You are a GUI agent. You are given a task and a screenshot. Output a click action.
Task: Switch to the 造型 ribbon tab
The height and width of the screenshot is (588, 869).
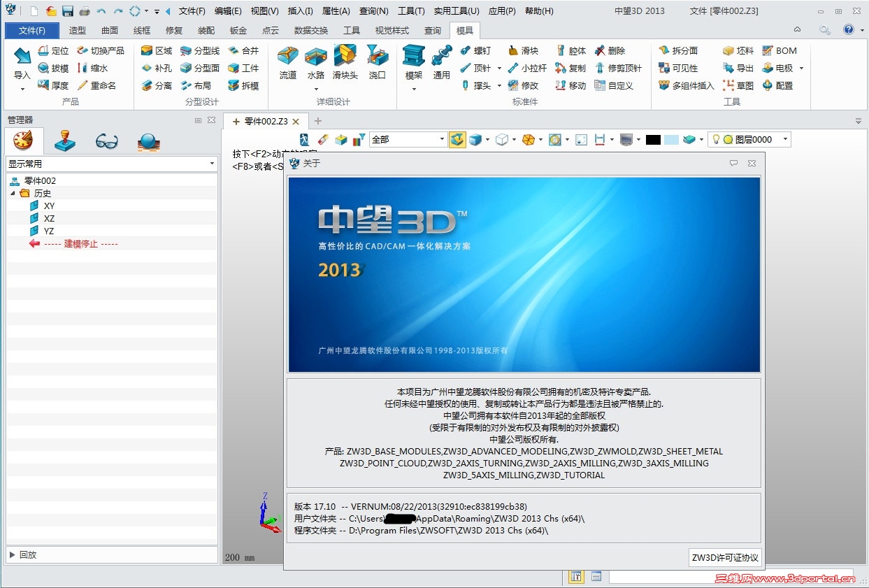coord(78,31)
